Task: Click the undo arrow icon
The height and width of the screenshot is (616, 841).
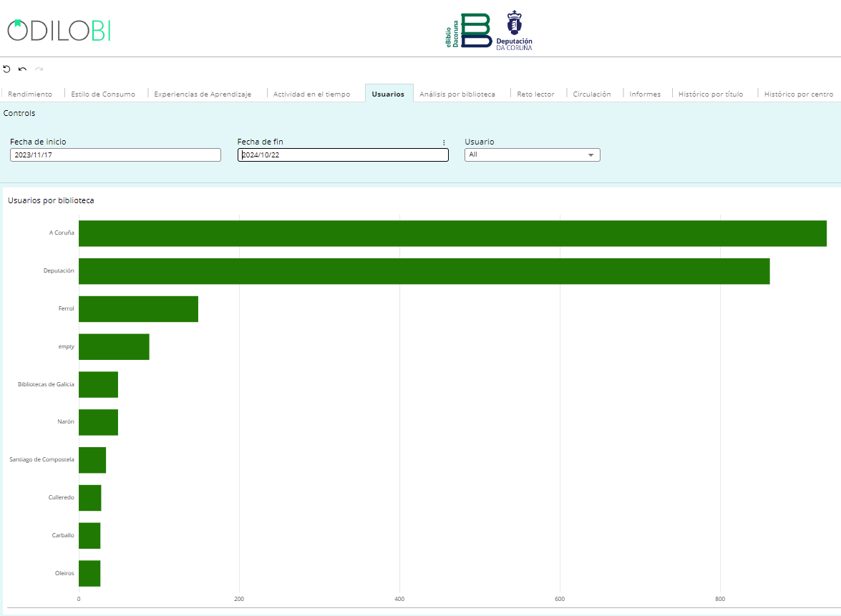Action: pyautogui.click(x=23, y=69)
